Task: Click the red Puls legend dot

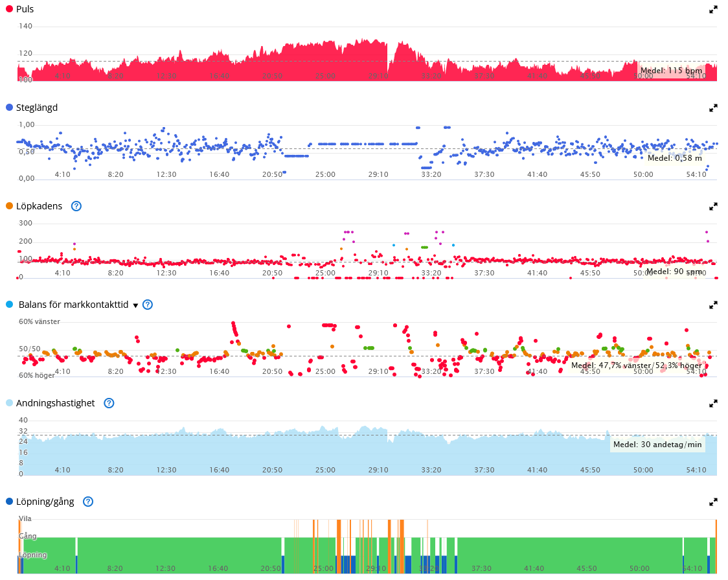Action: point(9,9)
